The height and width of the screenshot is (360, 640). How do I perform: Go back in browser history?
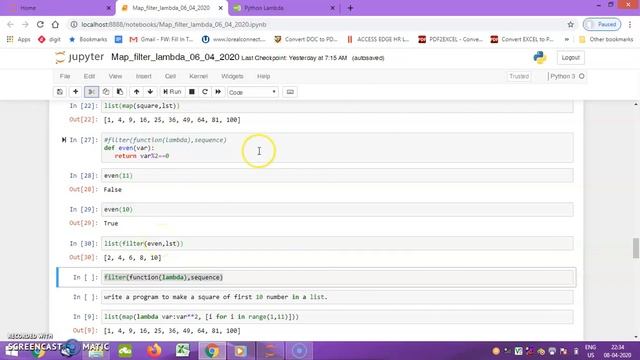tap(11, 24)
